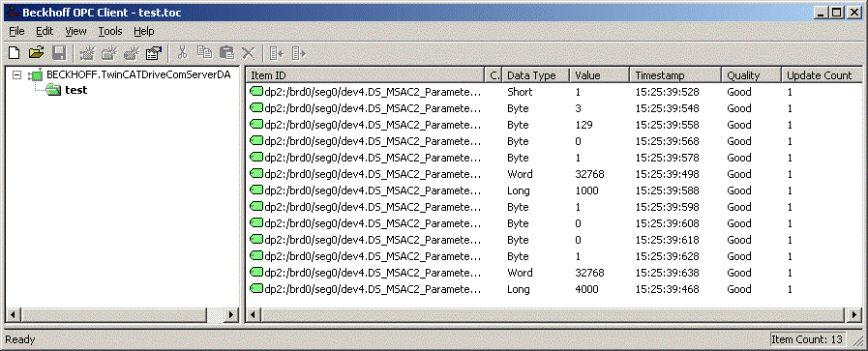Image resolution: width=868 pixels, height=351 pixels.
Task: Click timestamp 15:25:39:548
Action: [667, 108]
